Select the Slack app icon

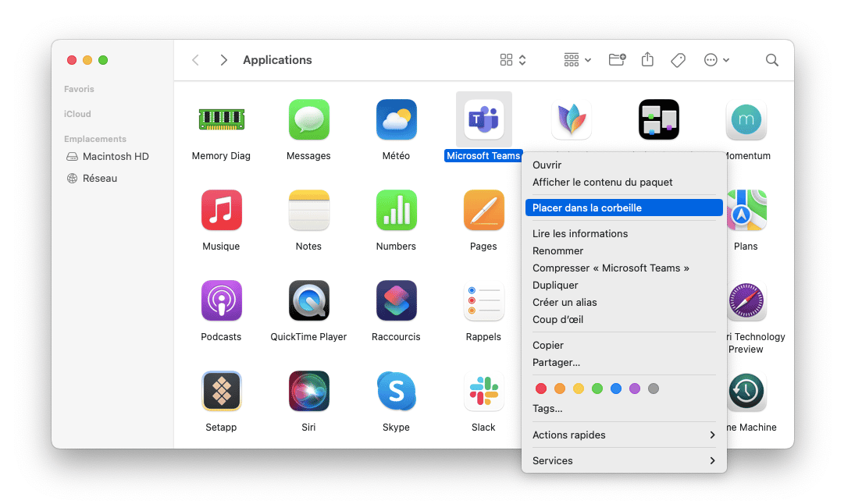[x=484, y=391]
